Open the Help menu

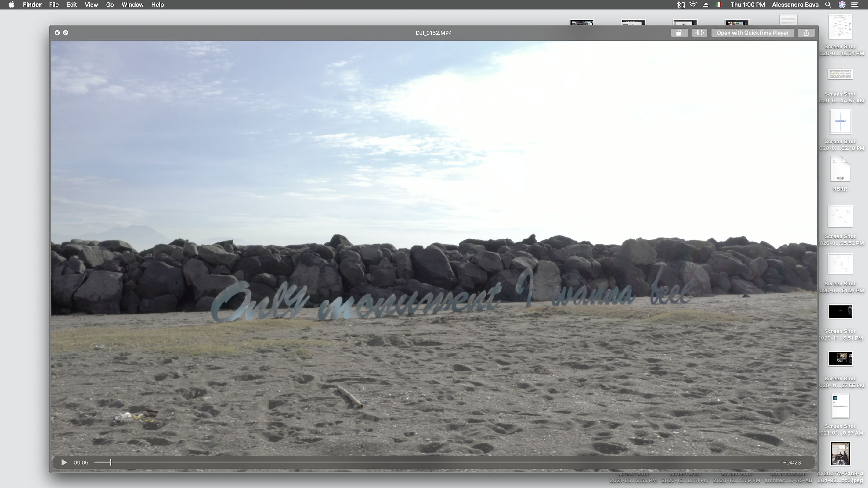point(157,5)
